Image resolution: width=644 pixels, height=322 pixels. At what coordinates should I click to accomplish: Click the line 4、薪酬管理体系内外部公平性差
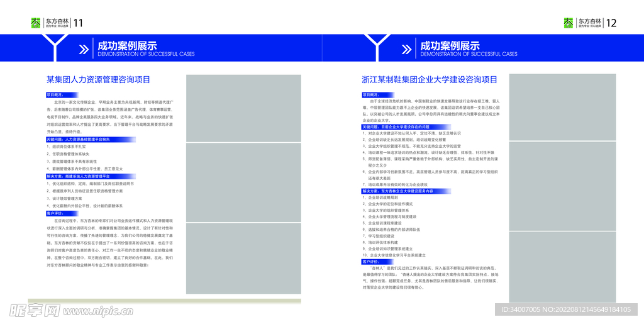click(85, 169)
